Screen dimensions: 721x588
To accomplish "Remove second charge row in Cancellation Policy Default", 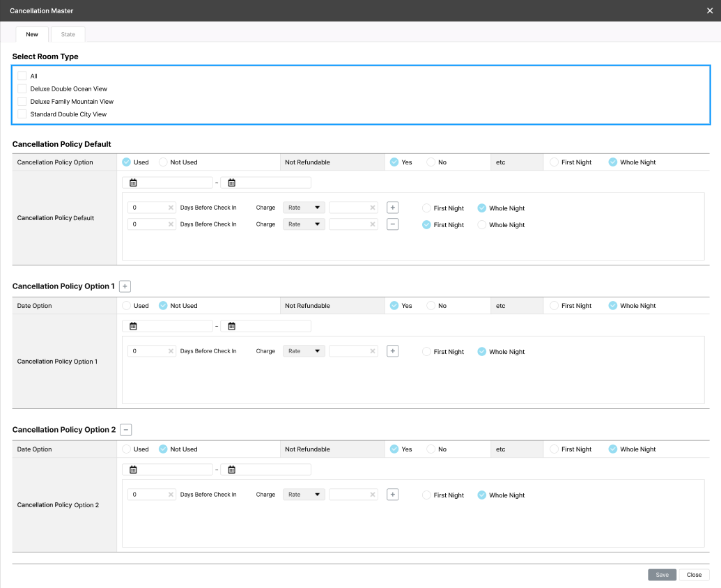I will pyautogui.click(x=393, y=224).
